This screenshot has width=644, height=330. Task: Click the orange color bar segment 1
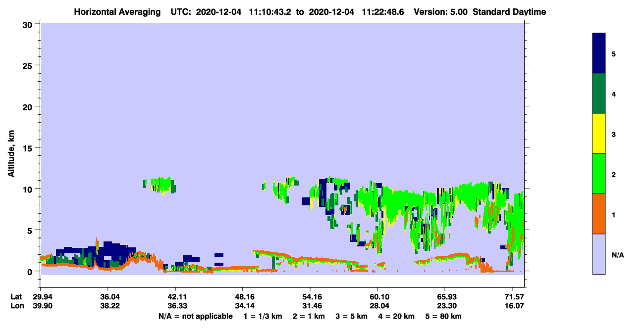599,214
